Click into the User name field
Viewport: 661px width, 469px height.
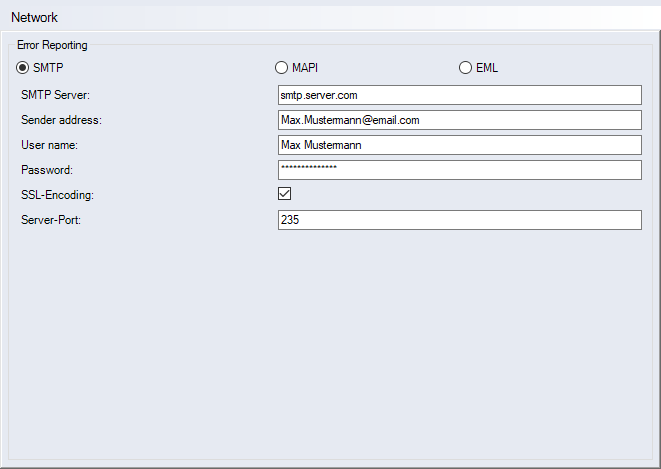coord(459,145)
